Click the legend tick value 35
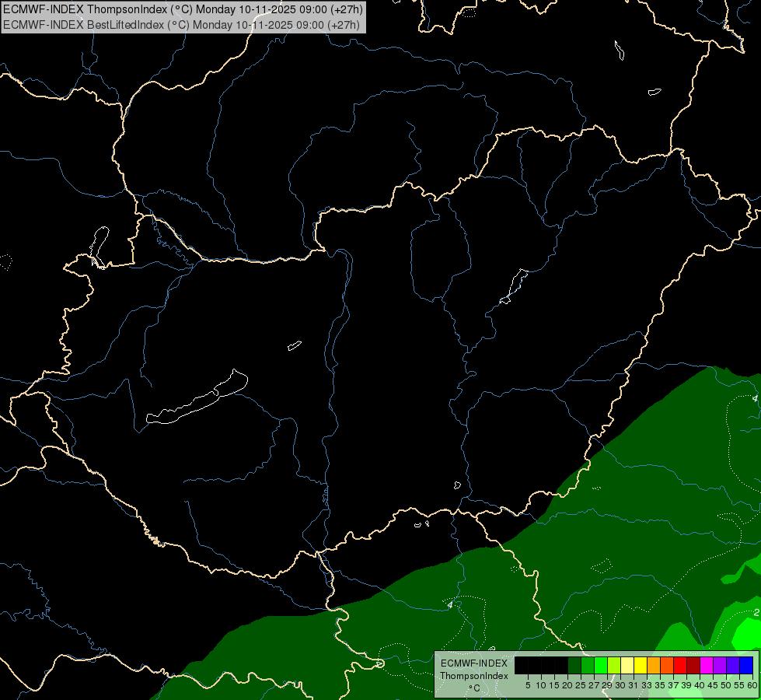The width and height of the screenshot is (761, 700). [x=660, y=685]
